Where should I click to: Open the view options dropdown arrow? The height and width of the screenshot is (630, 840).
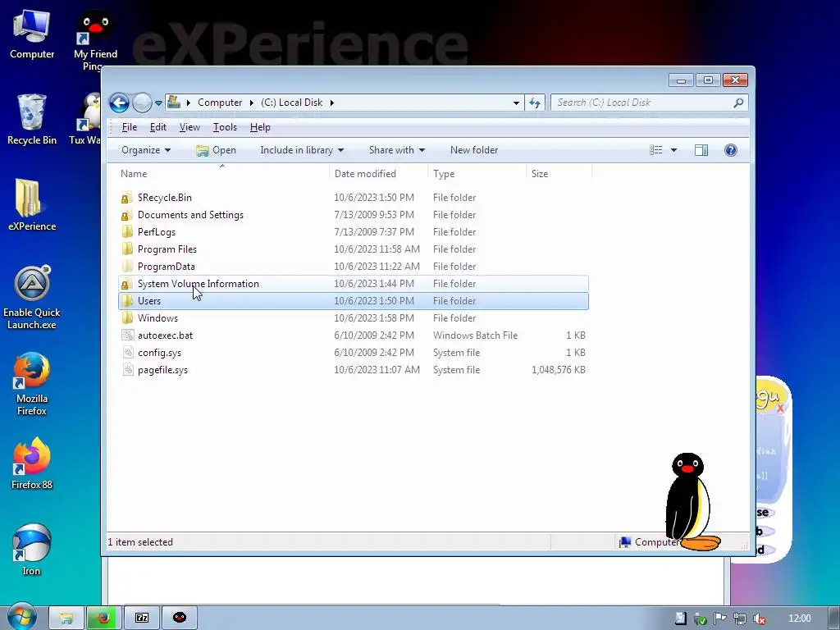click(x=674, y=150)
